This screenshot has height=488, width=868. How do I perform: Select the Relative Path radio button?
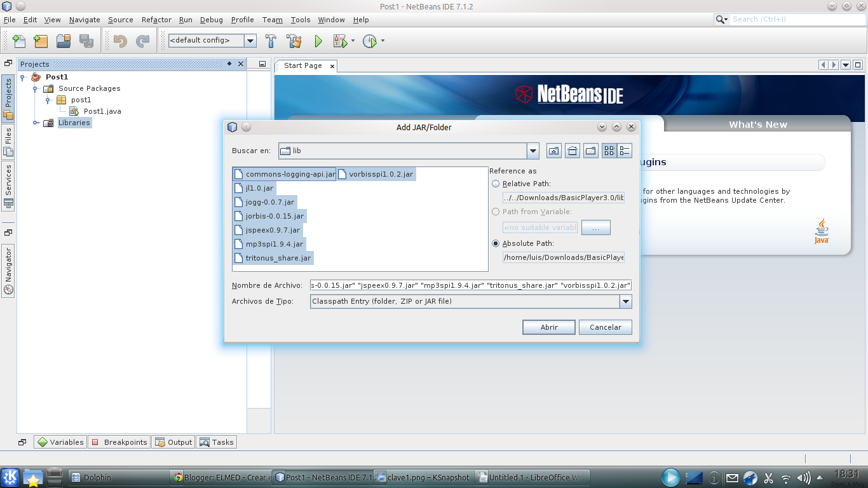(495, 184)
